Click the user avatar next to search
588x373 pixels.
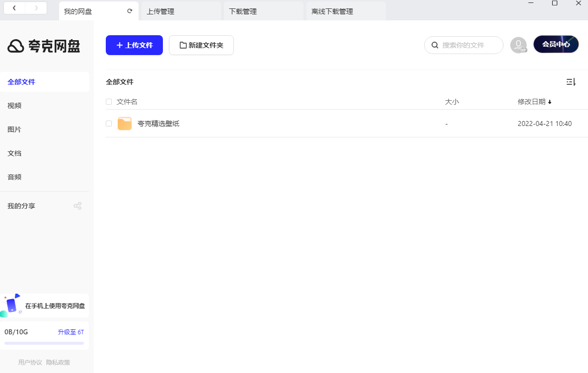tap(518, 45)
